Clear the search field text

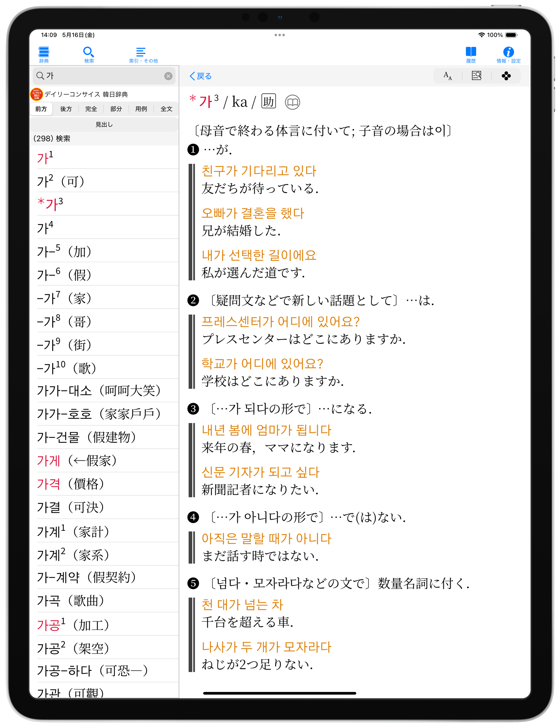click(168, 76)
